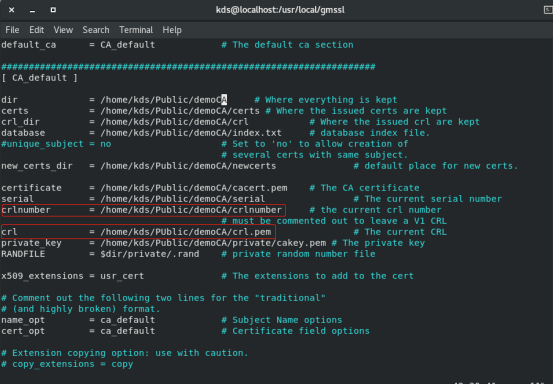
Task: Click the '[ CA_default ]' section header
Action: click(x=40, y=78)
